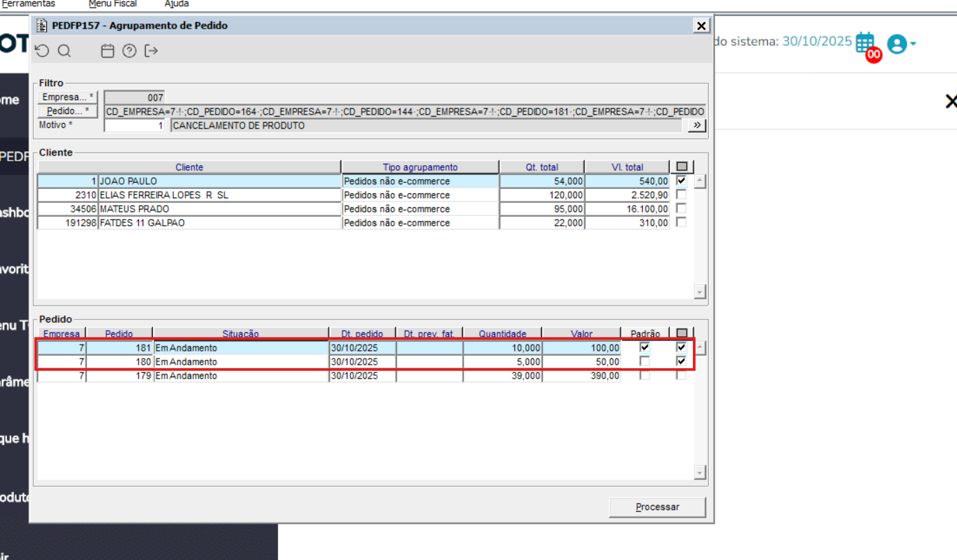Select the ELIAS FERREIRA LOPES R SL cell
The width and height of the screenshot is (957, 560).
tap(220, 195)
